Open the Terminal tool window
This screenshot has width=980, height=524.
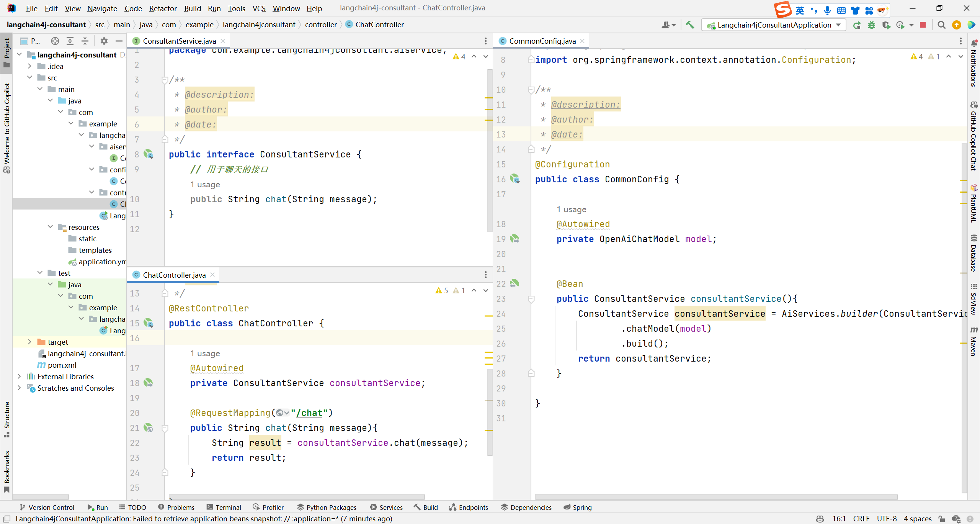[224, 507]
